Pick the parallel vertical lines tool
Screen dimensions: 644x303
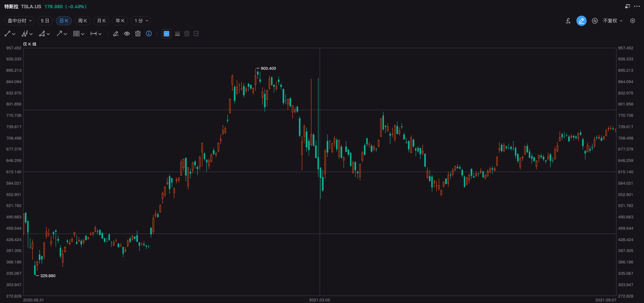point(76,33)
